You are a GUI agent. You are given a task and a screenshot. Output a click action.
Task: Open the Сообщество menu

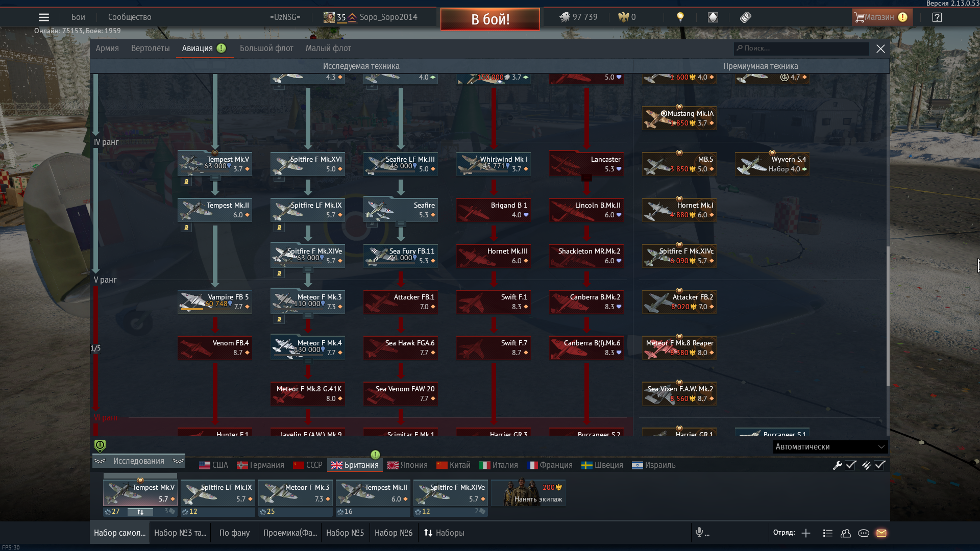point(130,17)
